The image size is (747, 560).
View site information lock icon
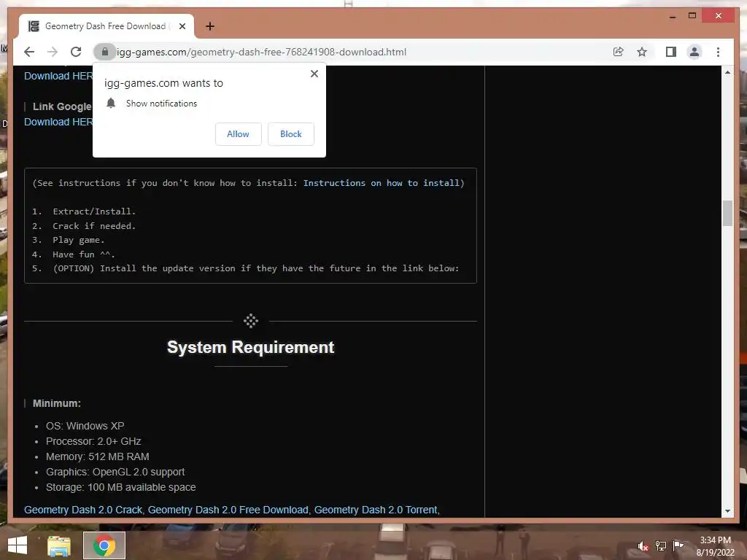[105, 52]
